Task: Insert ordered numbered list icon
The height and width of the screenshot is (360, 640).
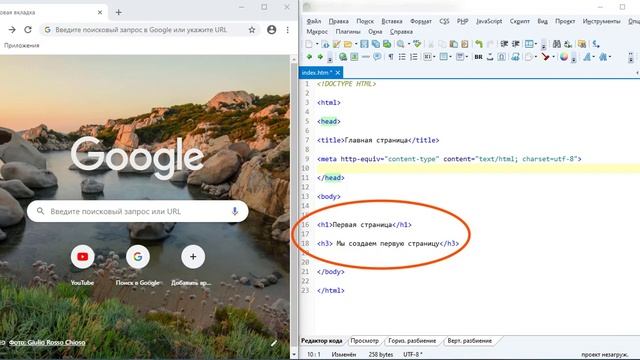Action: (413, 57)
